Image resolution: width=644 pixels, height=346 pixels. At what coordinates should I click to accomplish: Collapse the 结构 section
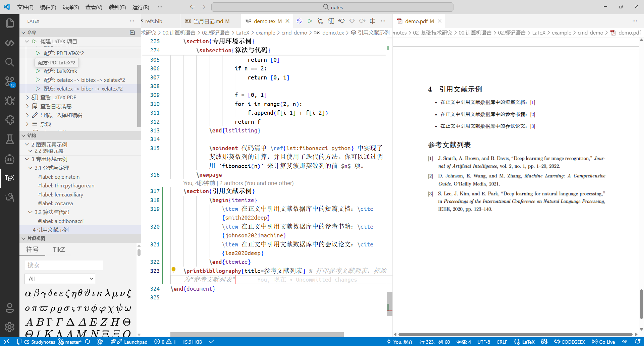coord(23,135)
